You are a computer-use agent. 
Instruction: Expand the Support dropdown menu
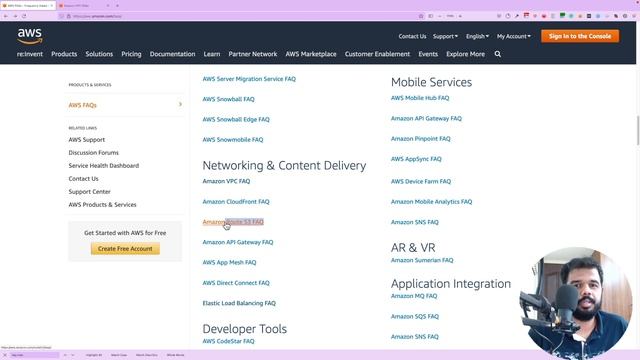[x=445, y=36]
